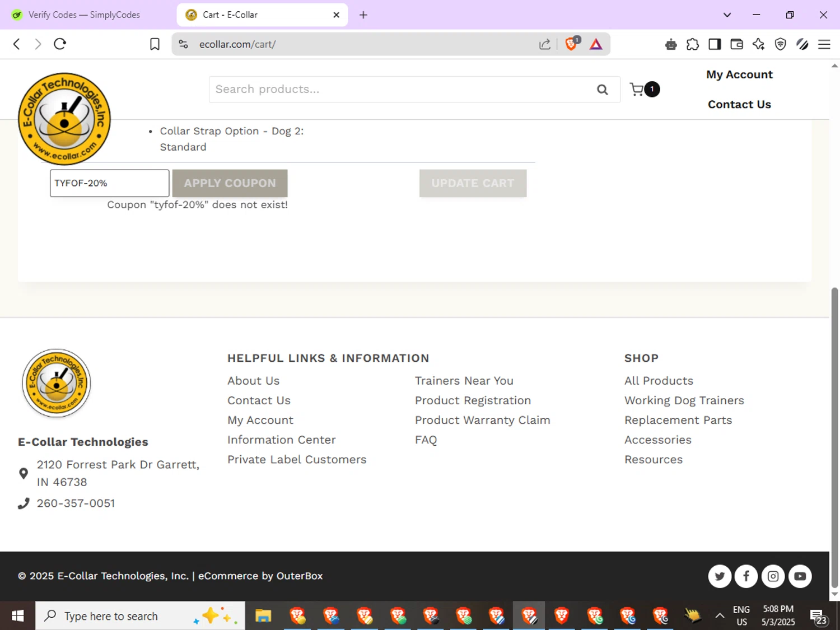The width and height of the screenshot is (840, 630).
Task: Open the Product Registration link
Action: click(x=473, y=400)
